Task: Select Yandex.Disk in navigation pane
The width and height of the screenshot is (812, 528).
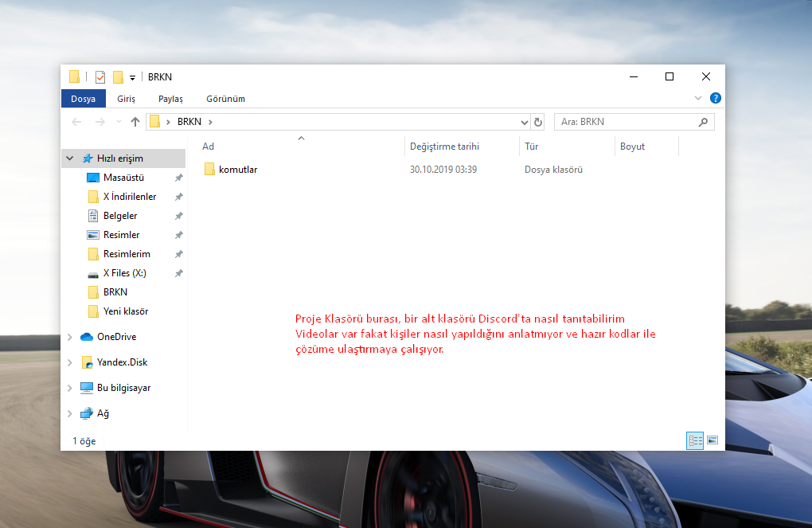Action: pyautogui.click(x=123, y=362)
